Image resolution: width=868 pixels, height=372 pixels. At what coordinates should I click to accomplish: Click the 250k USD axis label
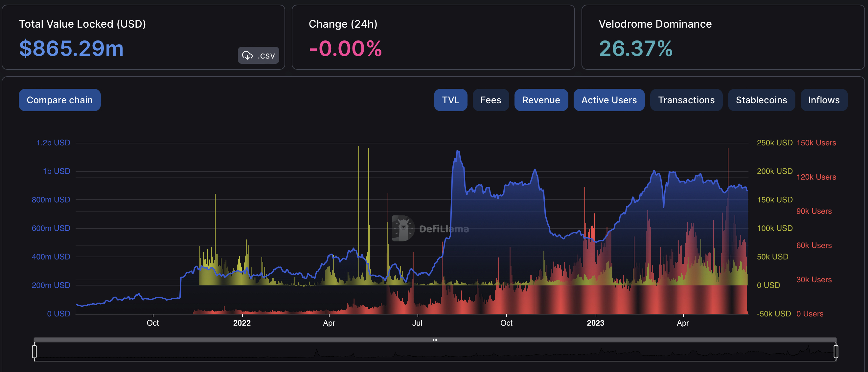point(775,143)
